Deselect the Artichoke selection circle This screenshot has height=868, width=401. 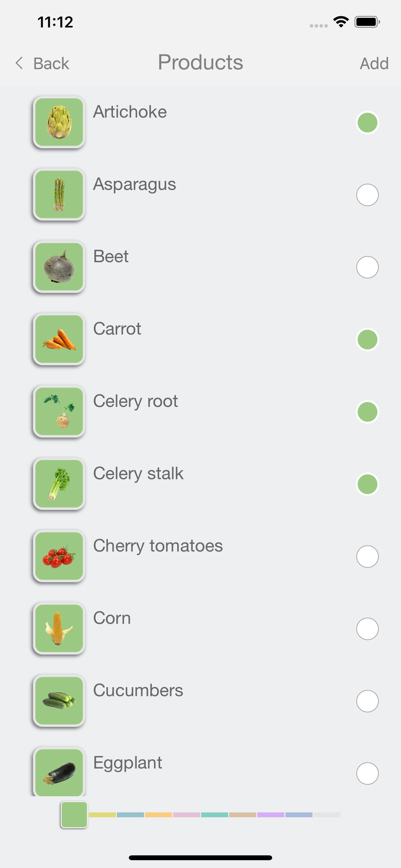pyautogui.click(x=367, y=123)
